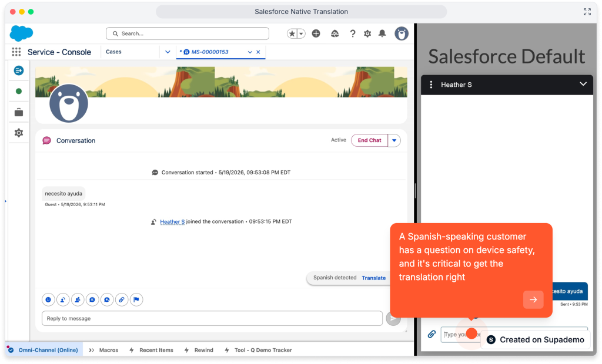The width and height of the screenshot is (602, 364).
Task: Click the large bear profile picture
Action: pos(69,103)
